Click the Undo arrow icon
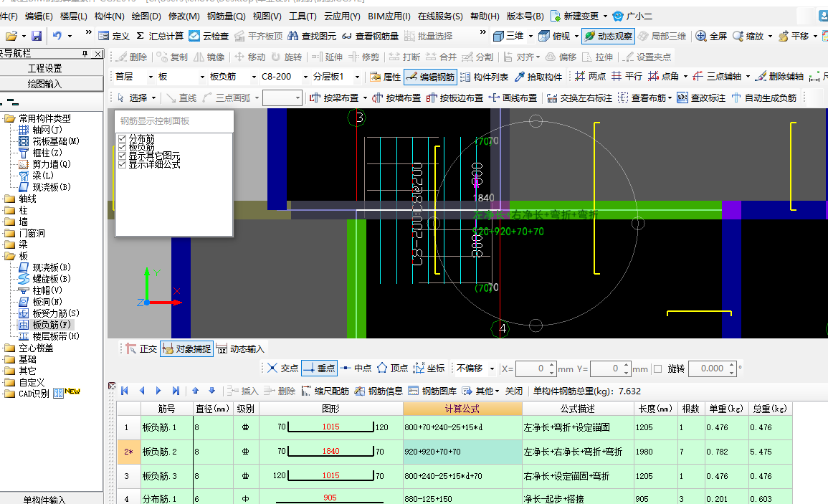Screen dimensions: 828x504 pos(57,36)
